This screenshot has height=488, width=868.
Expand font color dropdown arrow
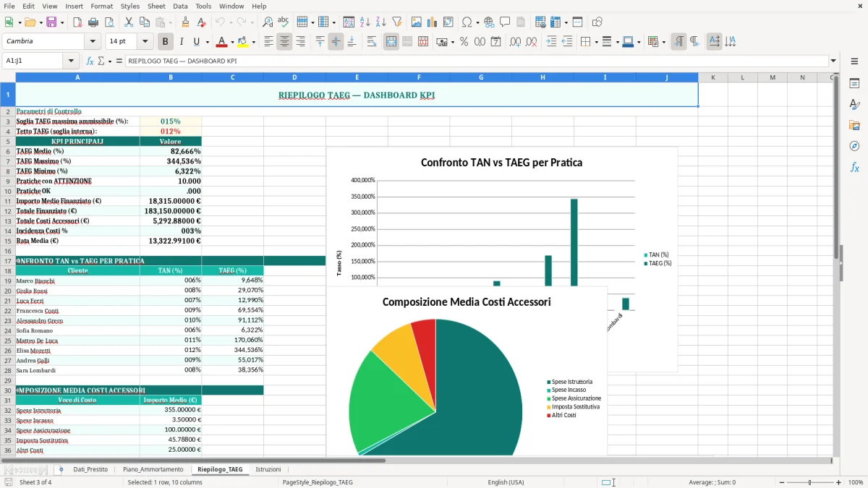[232, 42]
